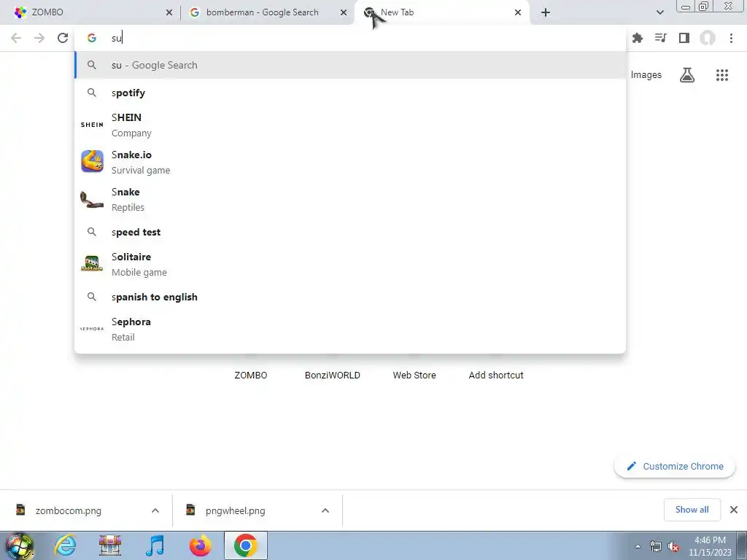This screenshot has height=560, width=747.
Task: Open the ZOMBO shortcut
Action: (251, 375)
